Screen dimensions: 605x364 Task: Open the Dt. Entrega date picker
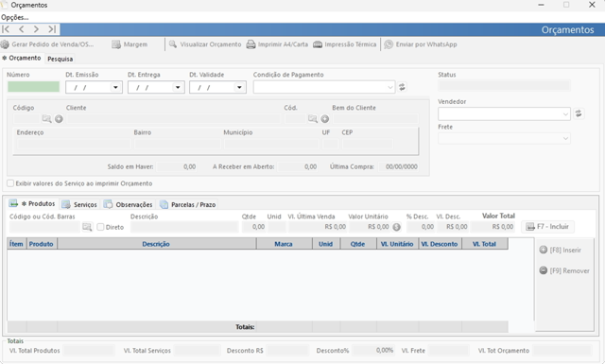coord(178,87)
